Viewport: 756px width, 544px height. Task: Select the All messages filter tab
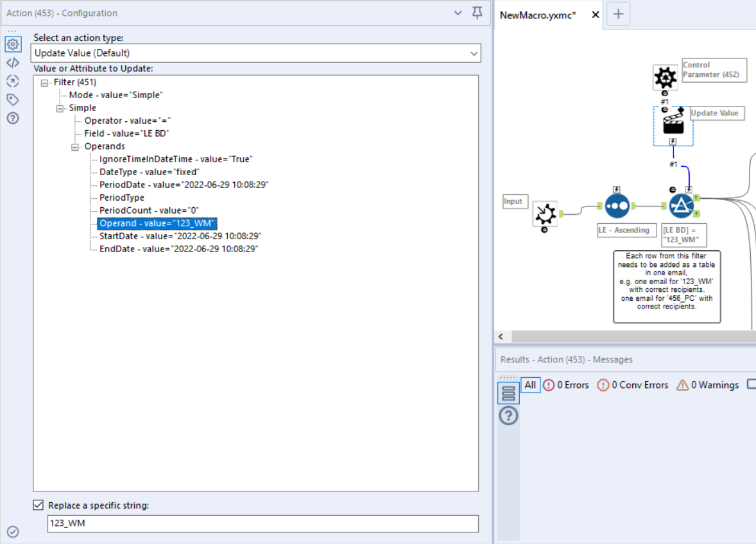[529, 385]
